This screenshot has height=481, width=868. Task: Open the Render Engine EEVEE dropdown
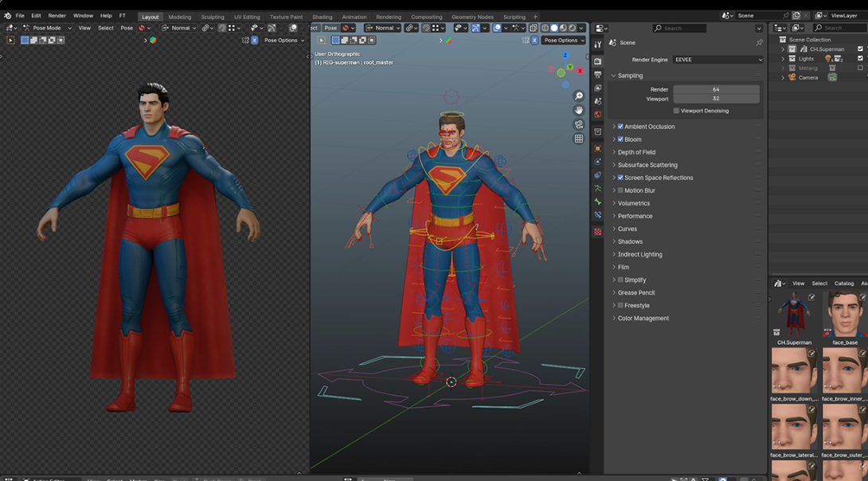718,60
